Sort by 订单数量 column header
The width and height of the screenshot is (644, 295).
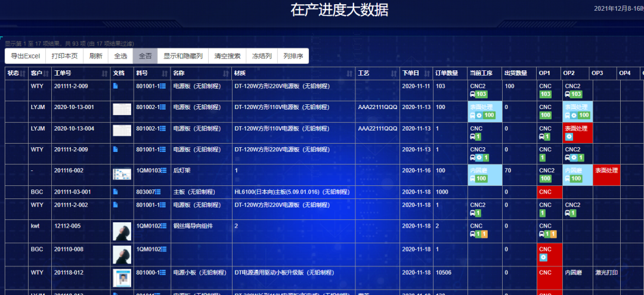(450, 73)
